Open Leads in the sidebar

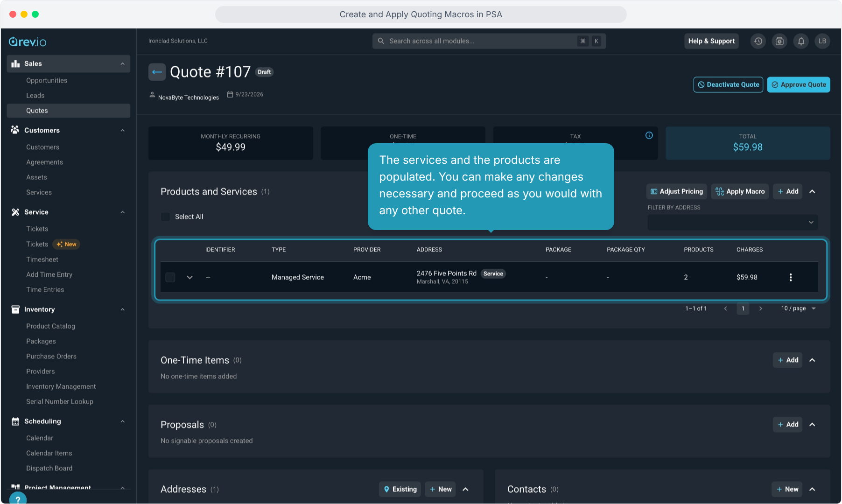tap(35, 95)
